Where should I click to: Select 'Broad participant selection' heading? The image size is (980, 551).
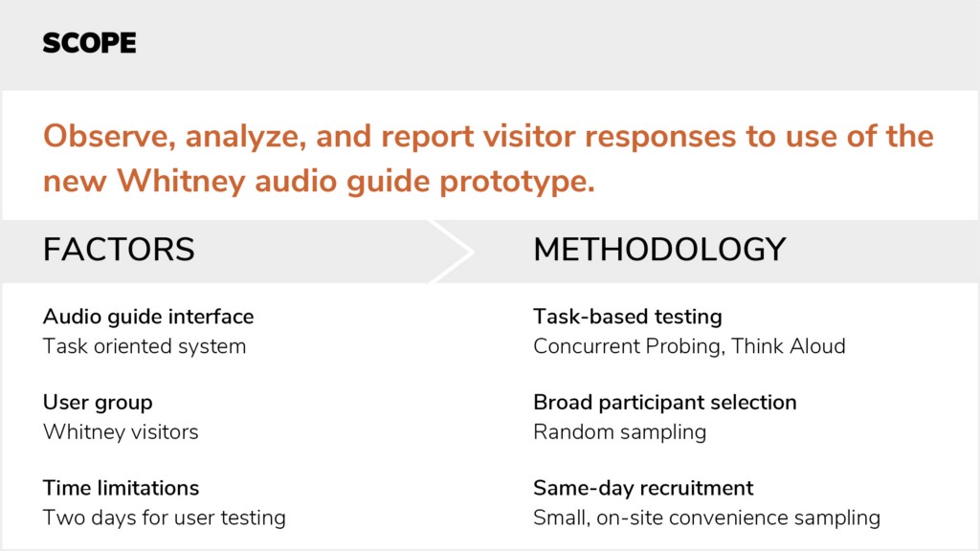(x=665, y=403)
